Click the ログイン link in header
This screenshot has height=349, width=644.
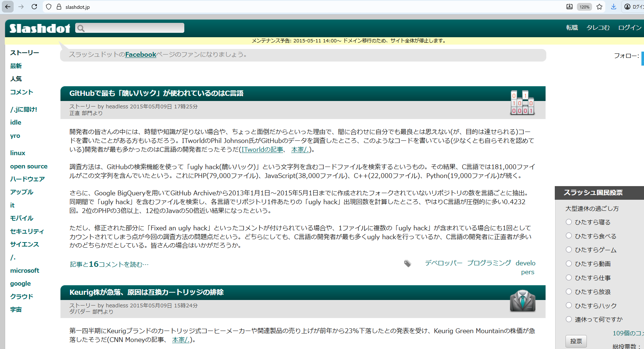click(x=630, y=28)
